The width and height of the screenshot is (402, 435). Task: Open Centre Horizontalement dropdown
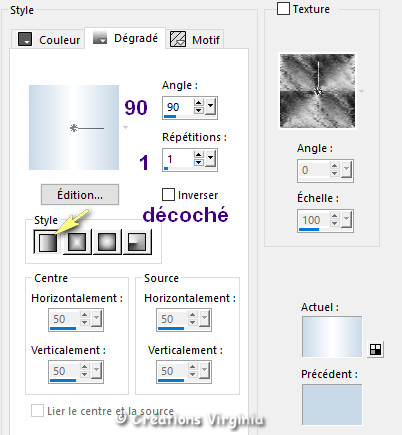97,319
